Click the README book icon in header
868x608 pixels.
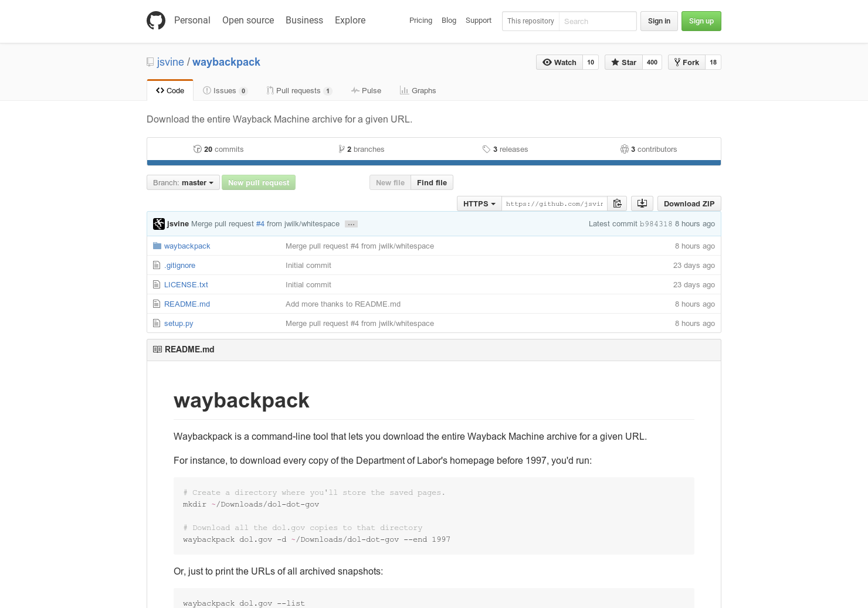(x=157, y=349)
